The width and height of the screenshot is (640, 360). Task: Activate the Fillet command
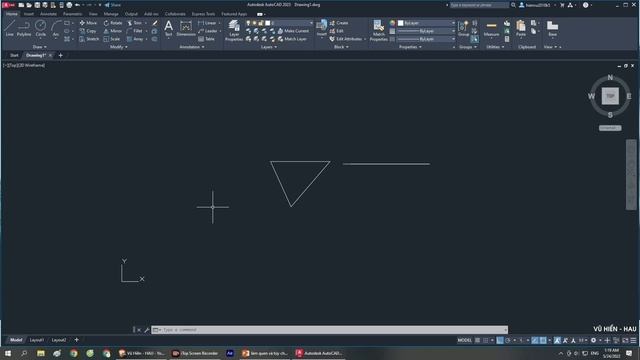point(135,31)
